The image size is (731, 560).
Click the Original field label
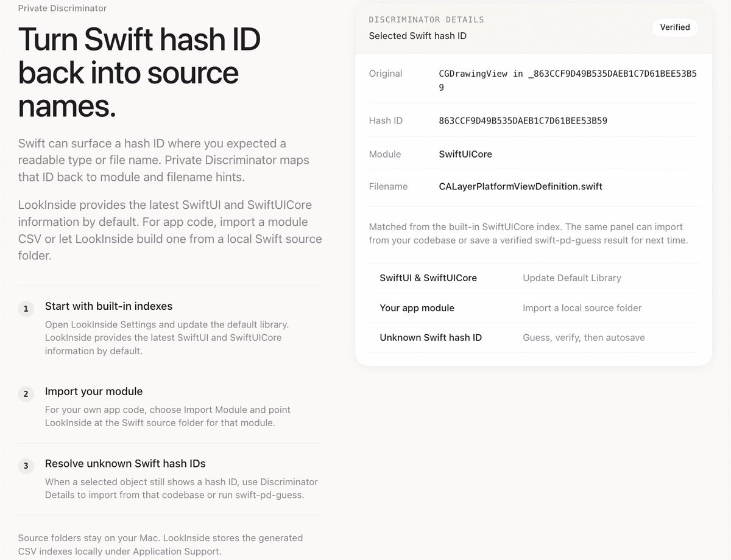click(386, 74)
